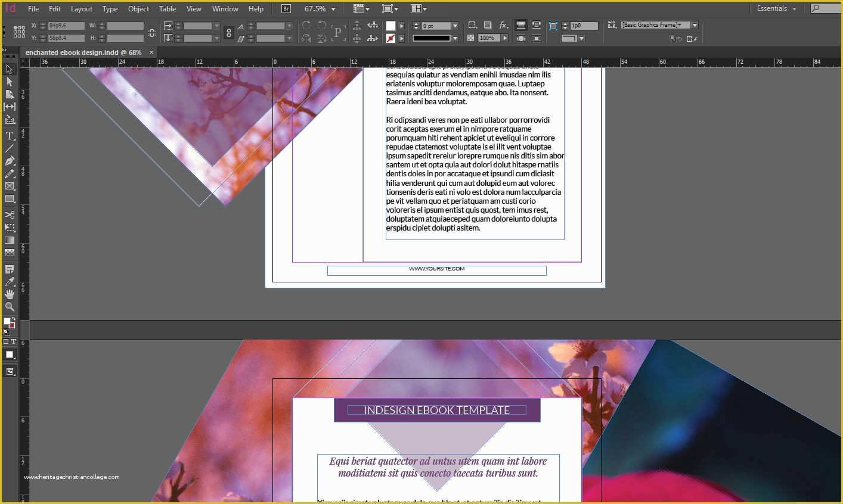Open the Screen Mode dropdown

coord(389,9)
